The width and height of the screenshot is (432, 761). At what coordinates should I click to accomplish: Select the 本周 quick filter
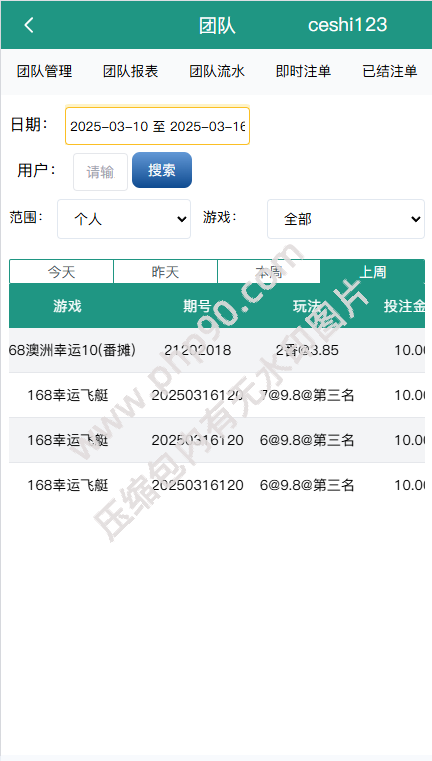tap(269, 272)
